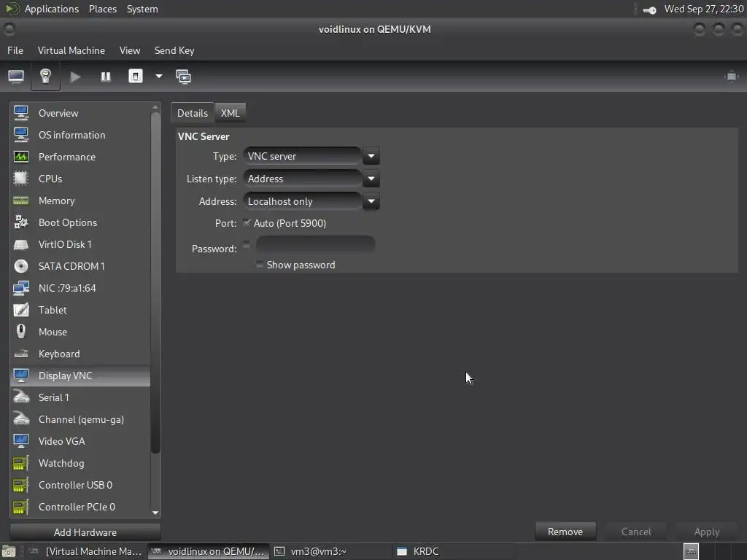The height and width of the screenshot is (560, 747).
Task: Show virtual hardware details lightbulb icon
Action: tap(45, 76)
